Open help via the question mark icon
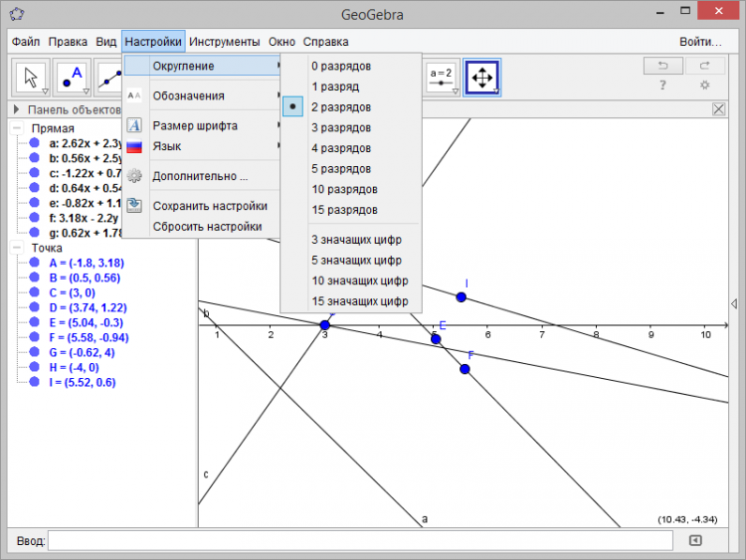This screenshot has width=746, height=560. point(662,86)
